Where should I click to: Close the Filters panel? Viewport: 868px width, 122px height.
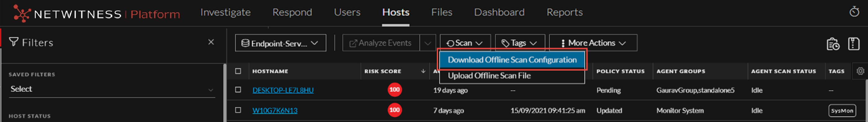pos(211,42)
